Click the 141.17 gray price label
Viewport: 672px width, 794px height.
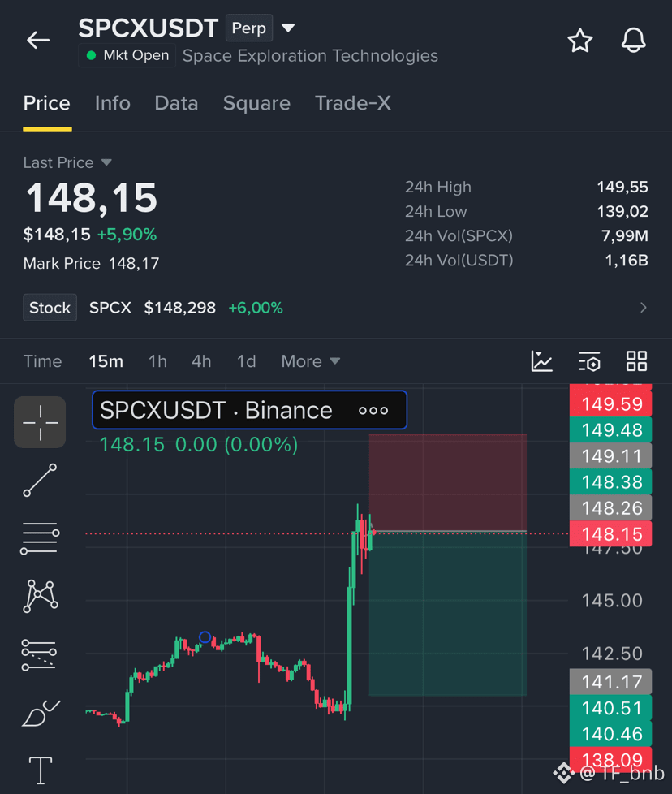pyautogui.click(x=611, y=682)
